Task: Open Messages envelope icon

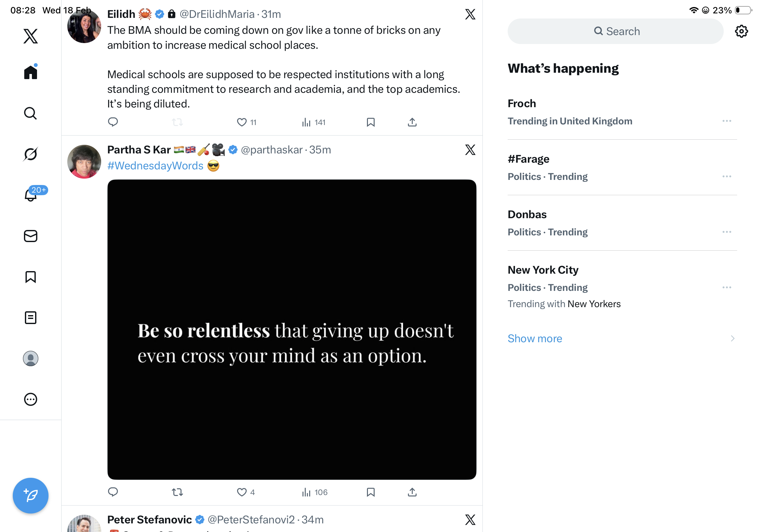Action: pos(31,236)
